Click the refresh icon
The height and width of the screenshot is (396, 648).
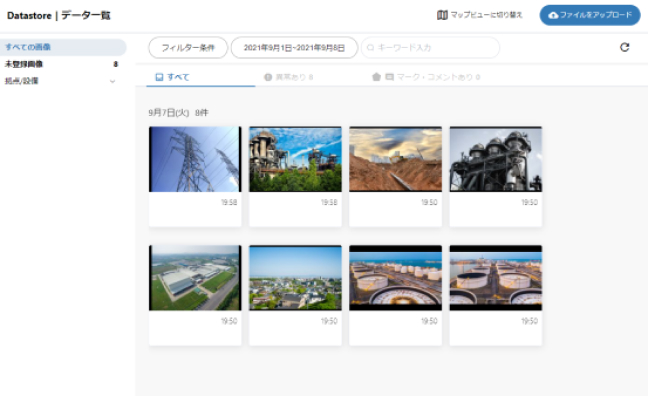(624, 47)
